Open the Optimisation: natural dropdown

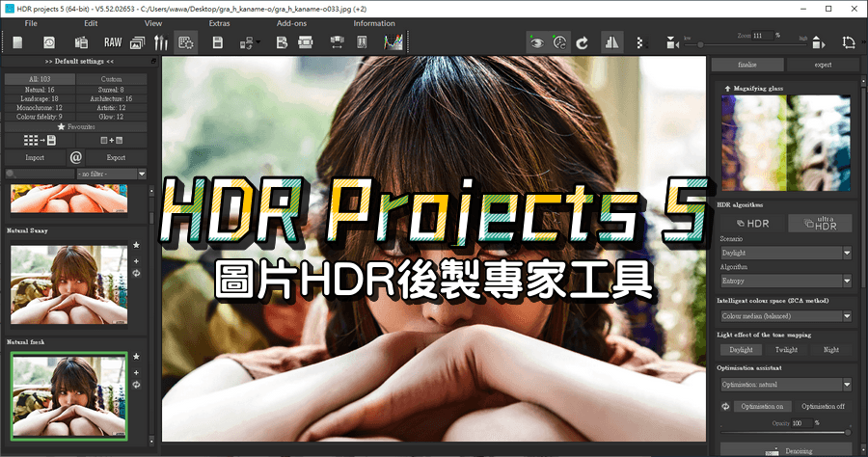785,385
